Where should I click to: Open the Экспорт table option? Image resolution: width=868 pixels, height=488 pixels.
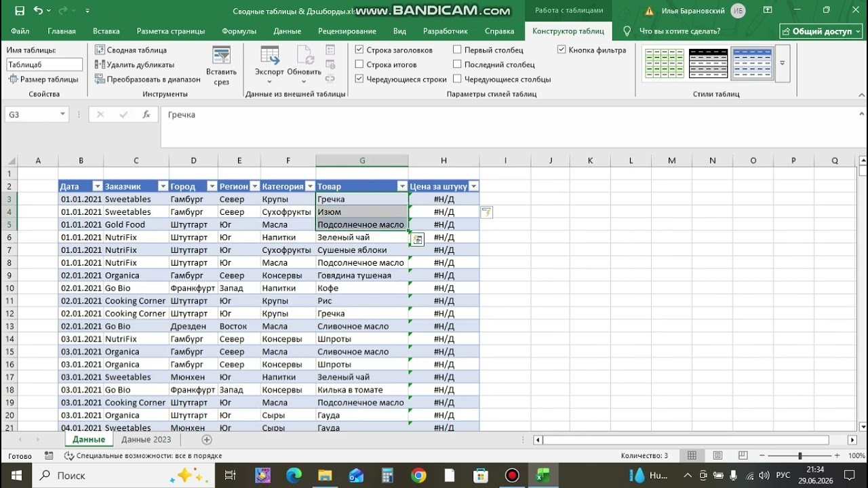[x=269, y=64]
